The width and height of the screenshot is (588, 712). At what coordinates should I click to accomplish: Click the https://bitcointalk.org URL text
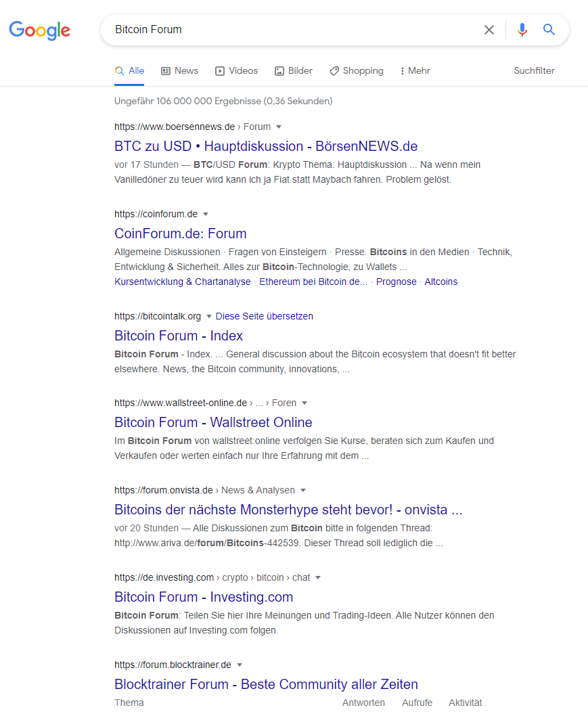point(158,316)
